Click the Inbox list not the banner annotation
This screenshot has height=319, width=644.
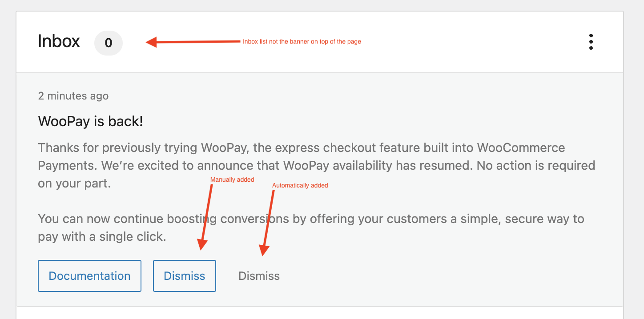pyautogui.click(x=302, y=42)
